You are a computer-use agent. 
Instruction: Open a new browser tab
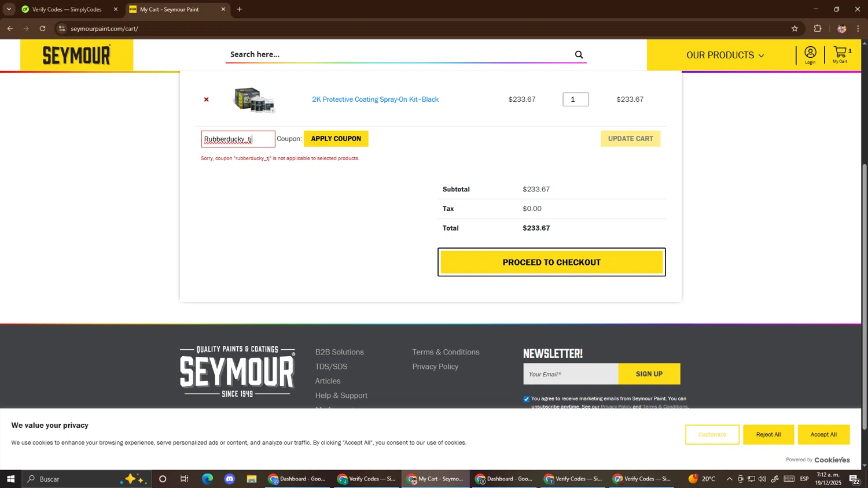[x=240, y=9]
